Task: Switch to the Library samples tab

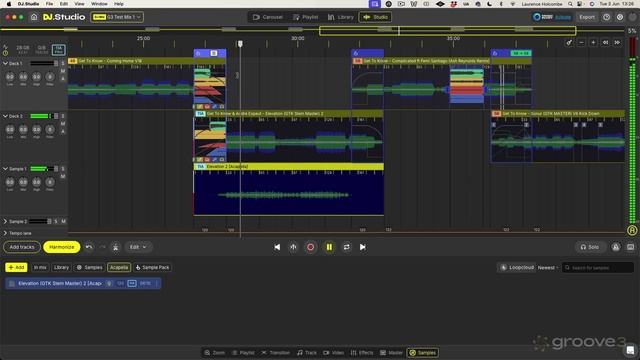Action: [x=61, y=267]
